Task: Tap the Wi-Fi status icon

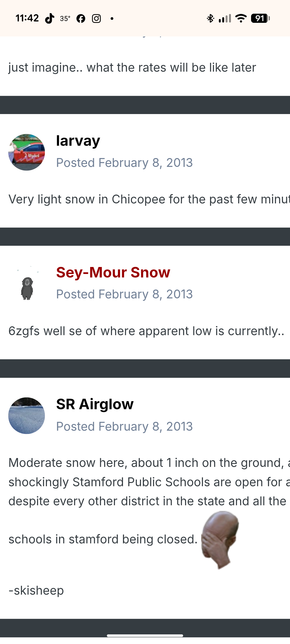Action: (241, 19)
